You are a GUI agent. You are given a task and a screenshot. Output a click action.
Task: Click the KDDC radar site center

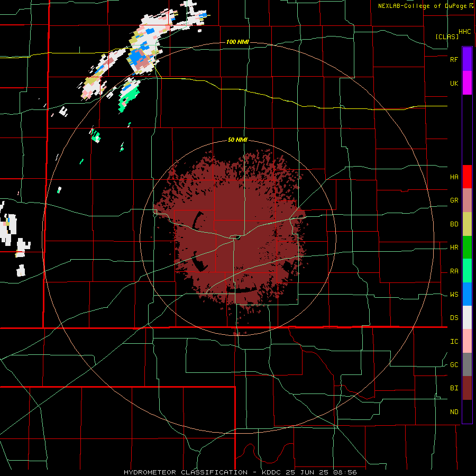coord(237,237)
